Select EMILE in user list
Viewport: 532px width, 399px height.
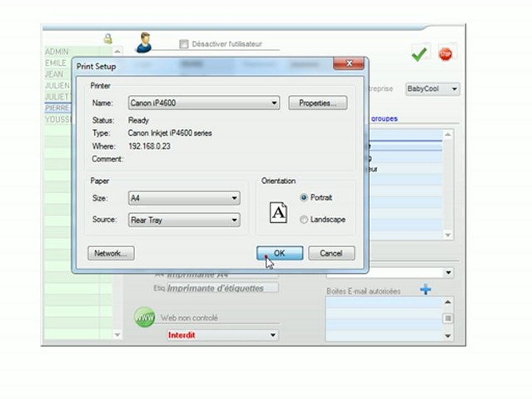[55, 63]
